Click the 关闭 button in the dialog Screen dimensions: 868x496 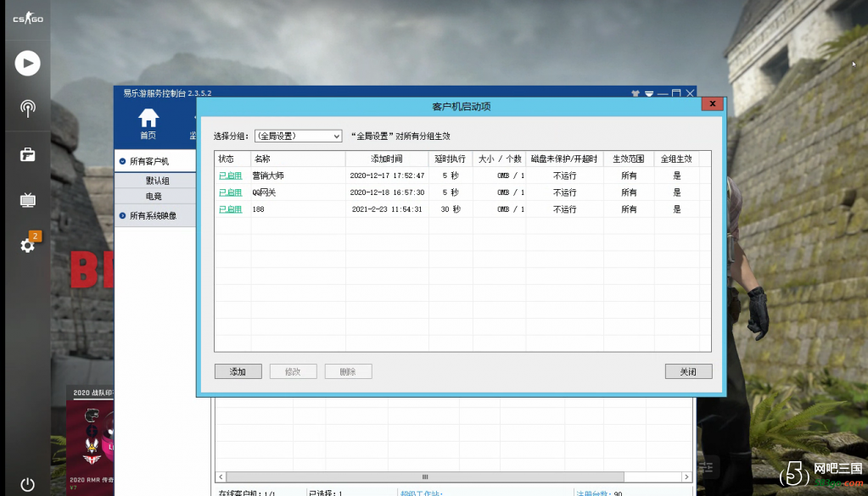pos(689,371)
